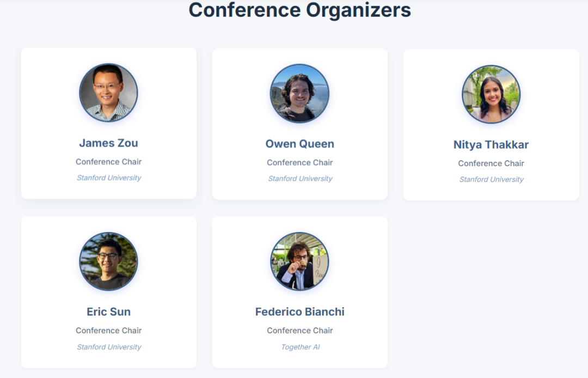Click Owen Queen's profile photo

point(299,94)
